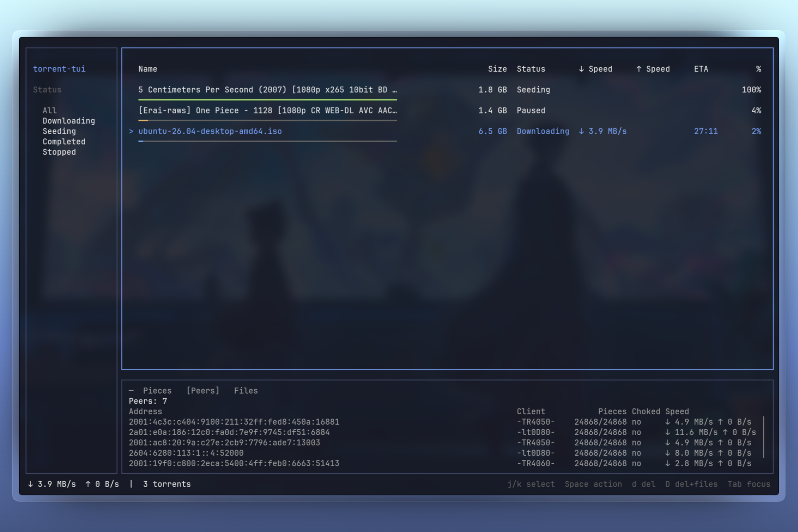Click the peers Address column header

click(x=145, y=411)
